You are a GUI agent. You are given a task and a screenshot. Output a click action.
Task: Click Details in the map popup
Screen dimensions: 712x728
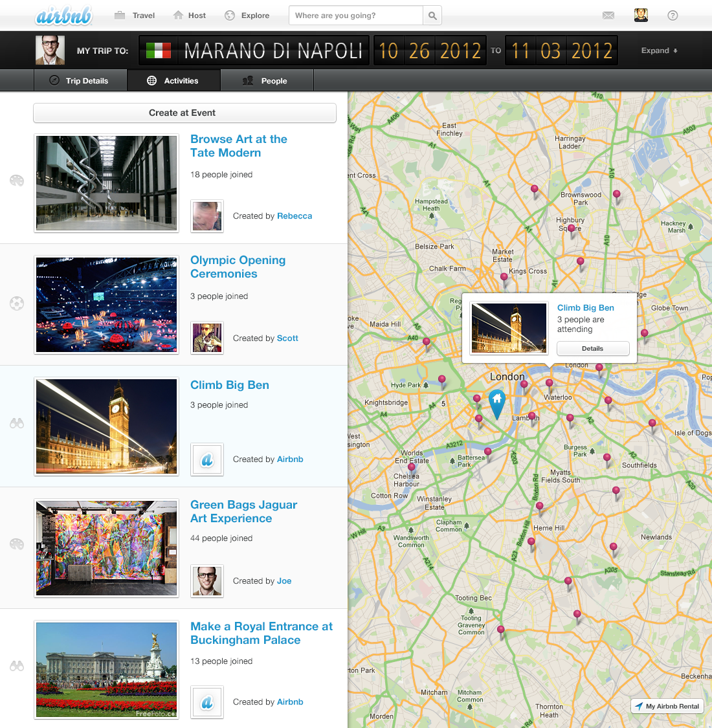pos(593,348)
